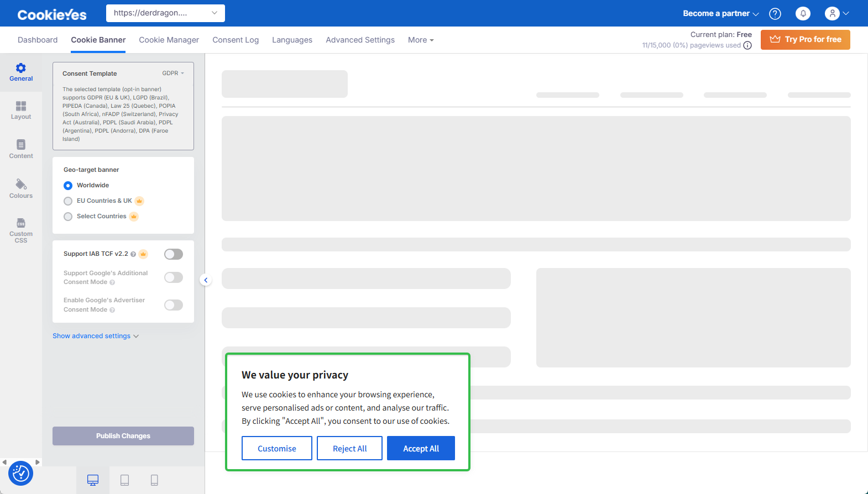This screenshot has width=868, height=494.
Task: Open the Colours paint bucket icon
Action: click(x=21, y=185)
